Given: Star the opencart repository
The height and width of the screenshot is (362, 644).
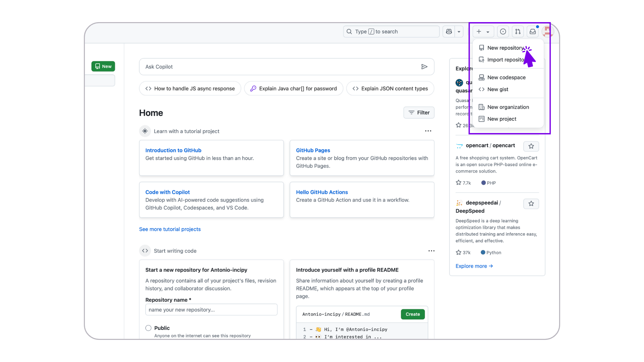Looking at the screenshot, I should pos(531,146).
